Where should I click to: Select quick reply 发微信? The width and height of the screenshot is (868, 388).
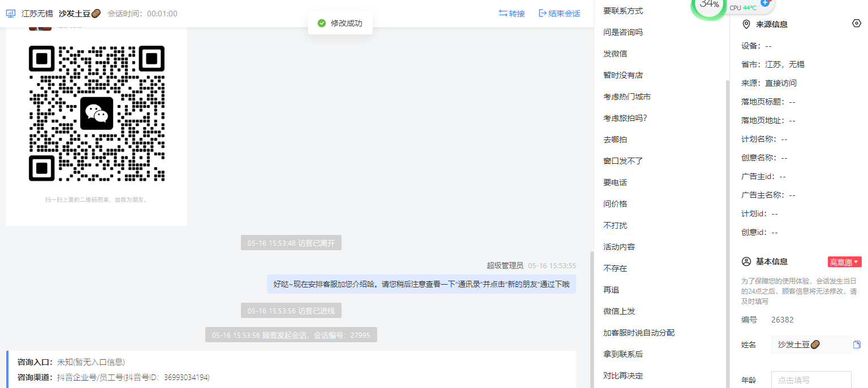coord(615,54)
